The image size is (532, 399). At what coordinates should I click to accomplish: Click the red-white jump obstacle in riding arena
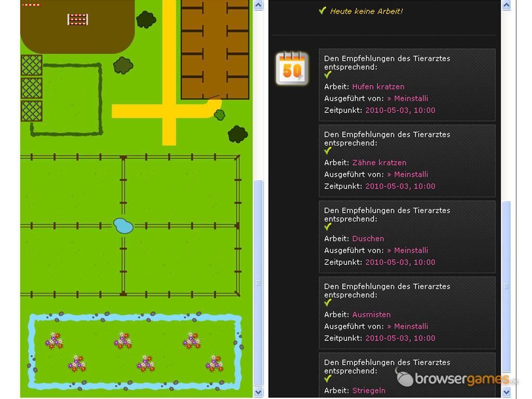coord(78,19)
